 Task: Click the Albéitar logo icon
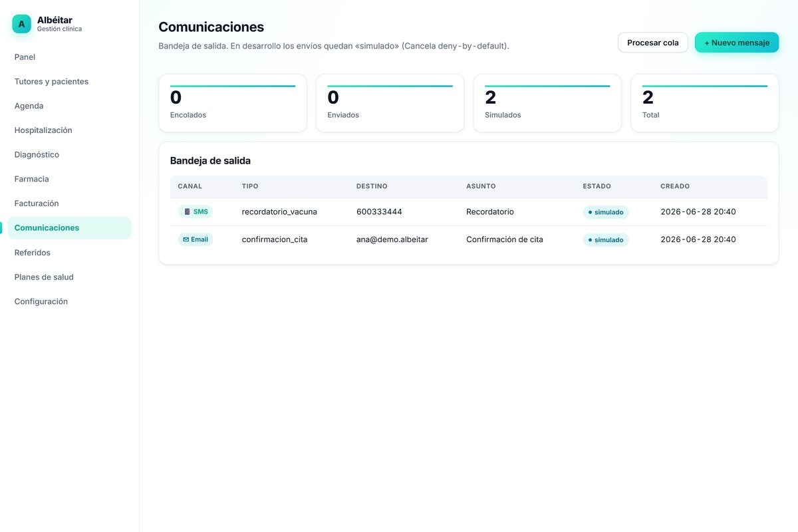coord(21,24)
